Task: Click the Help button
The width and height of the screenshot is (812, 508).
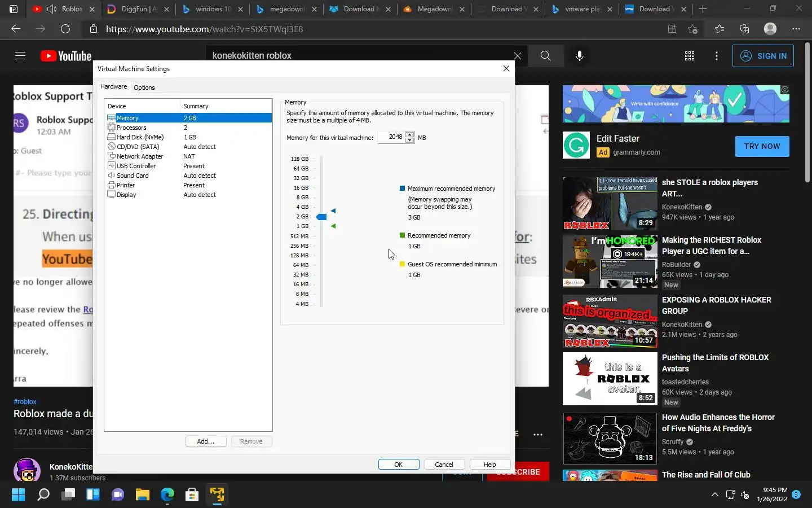Action: [490, 465]
